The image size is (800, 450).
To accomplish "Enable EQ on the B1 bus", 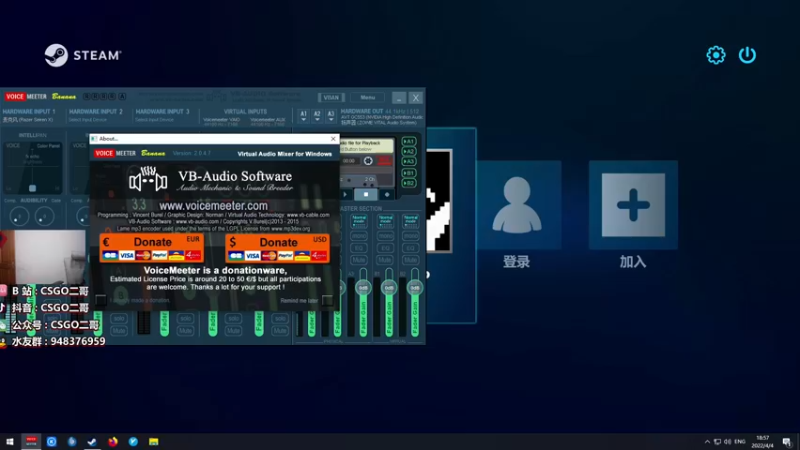I will coord(385,248).
